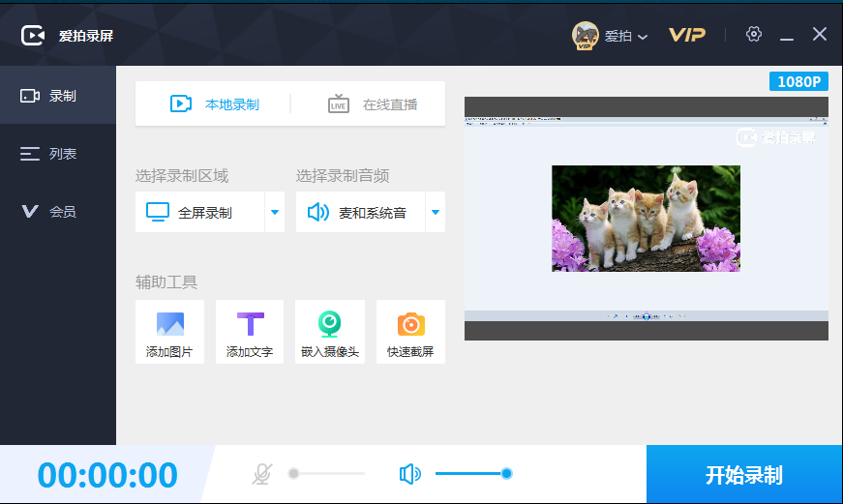Click the gold VIP icon in title bar
843x504 pixels.
(x=686, y=36)
